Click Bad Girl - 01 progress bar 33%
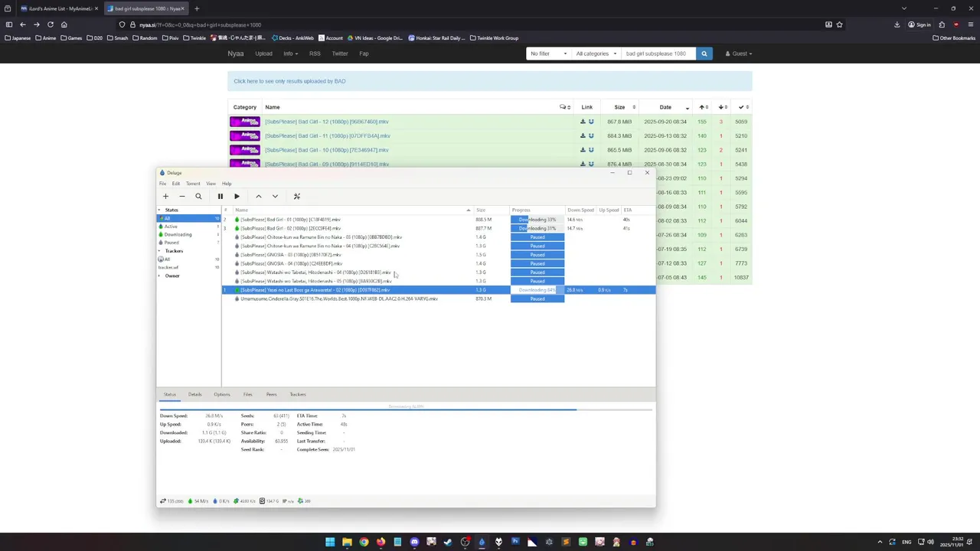The image size is (980, 551). tap(537, 220)
